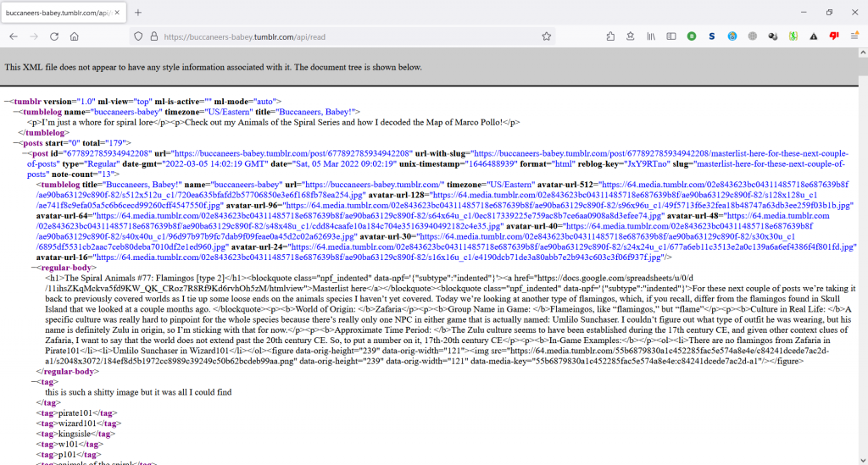The height and width of the screenshot is (465, 868).
Task: Click the pirate101 tag text
Action: click(x=75, y=413)
